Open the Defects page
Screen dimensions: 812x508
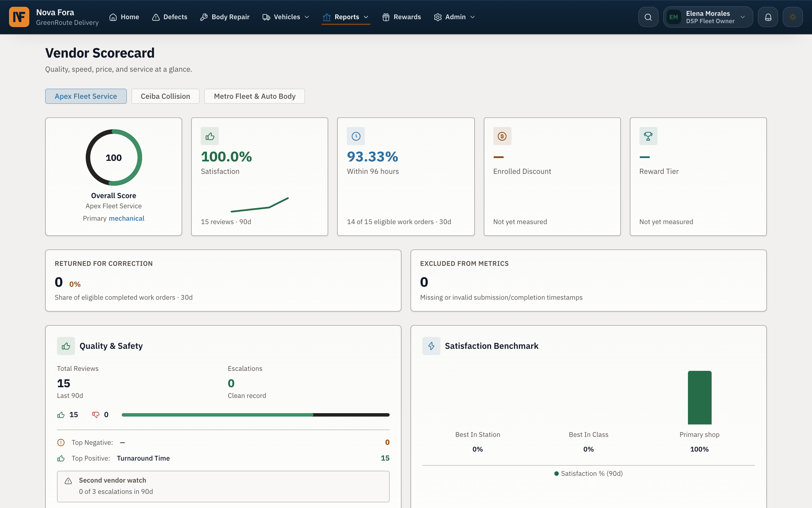(170, 17)
